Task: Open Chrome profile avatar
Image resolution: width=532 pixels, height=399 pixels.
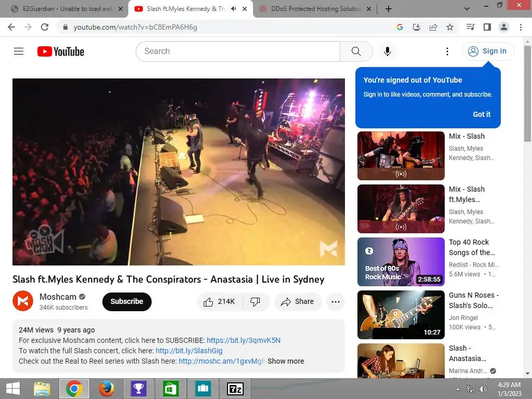Action: 504,27
